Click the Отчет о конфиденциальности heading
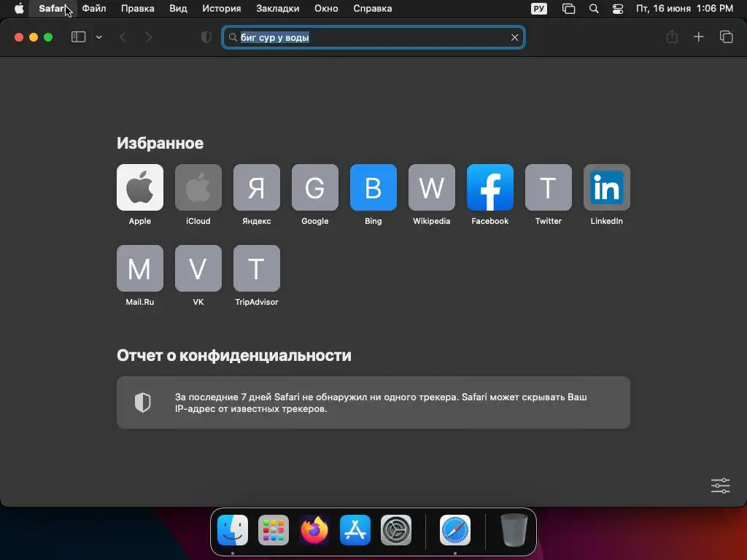The width and height of the screenshot is (747, 560). pos(234,355)
